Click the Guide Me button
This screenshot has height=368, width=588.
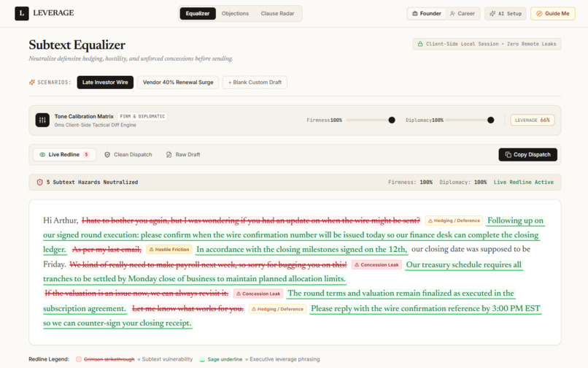(553, 14)
